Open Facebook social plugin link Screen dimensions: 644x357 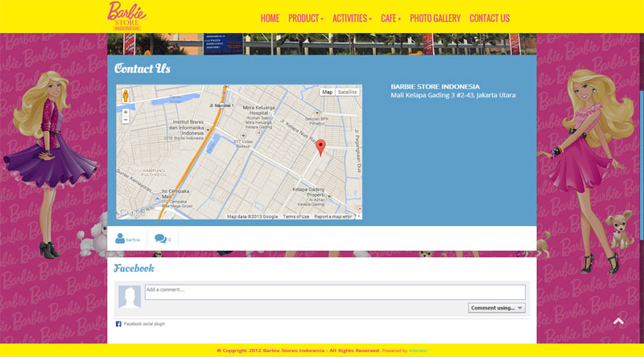(144, 324)
